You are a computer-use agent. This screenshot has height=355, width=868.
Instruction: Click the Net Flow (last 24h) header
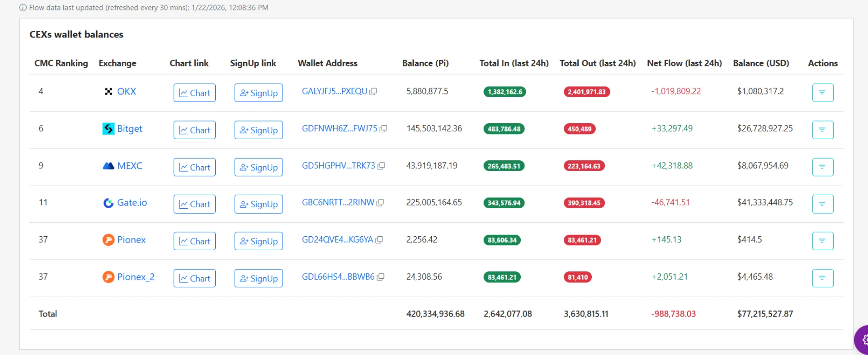(684, 63)
